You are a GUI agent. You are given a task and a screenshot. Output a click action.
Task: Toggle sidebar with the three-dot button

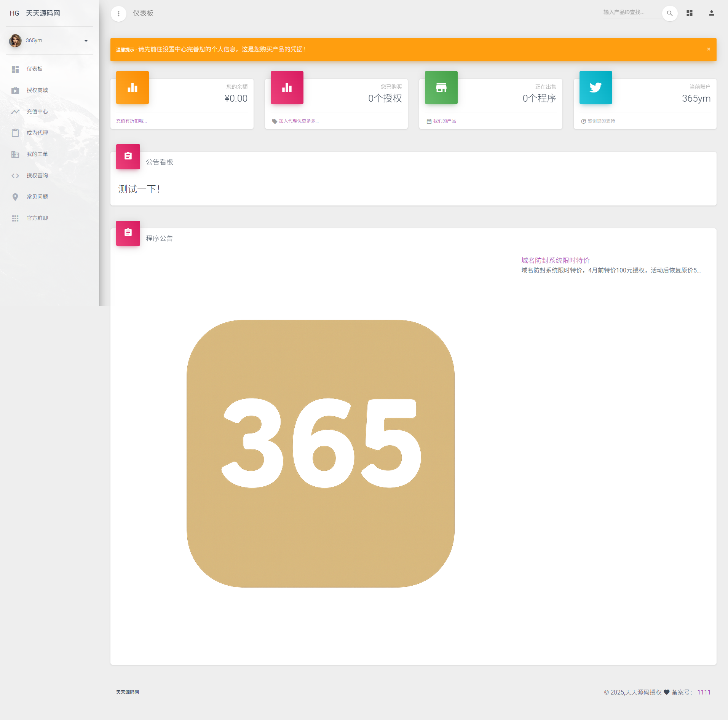click(118, 14)
